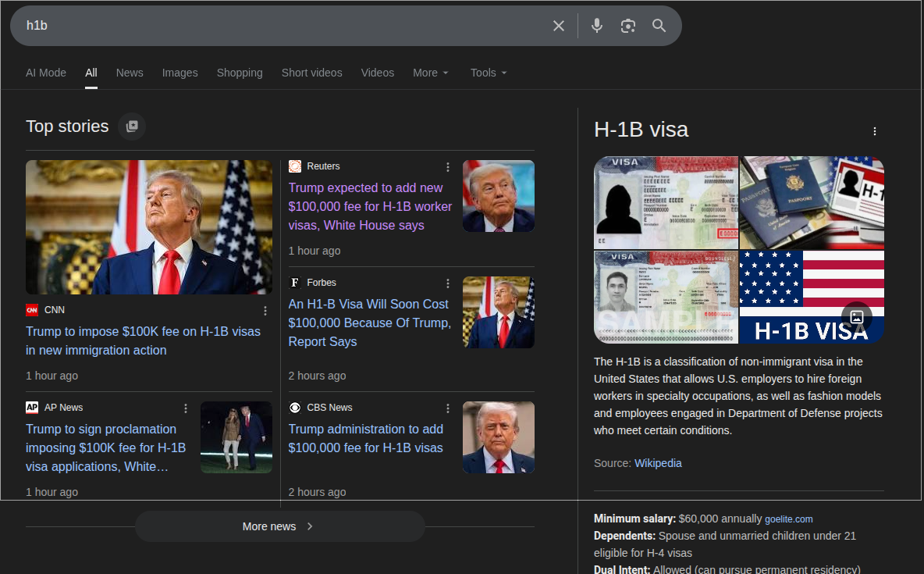Open Reuters headline about $100,000 H-1B fee
The width and height of the screenshot is (924, 574).
[x=370, y=206]
